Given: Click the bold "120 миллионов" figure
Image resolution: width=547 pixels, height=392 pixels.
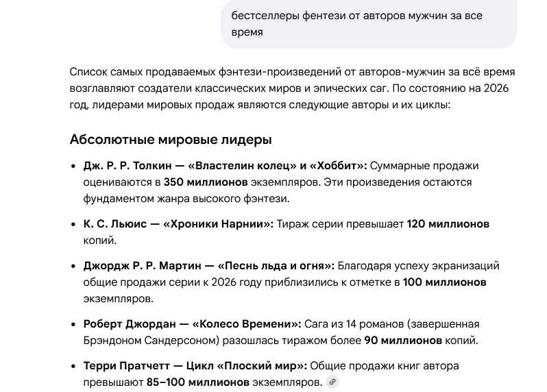Looking at the screenshot, I should (x=448, y=224).
